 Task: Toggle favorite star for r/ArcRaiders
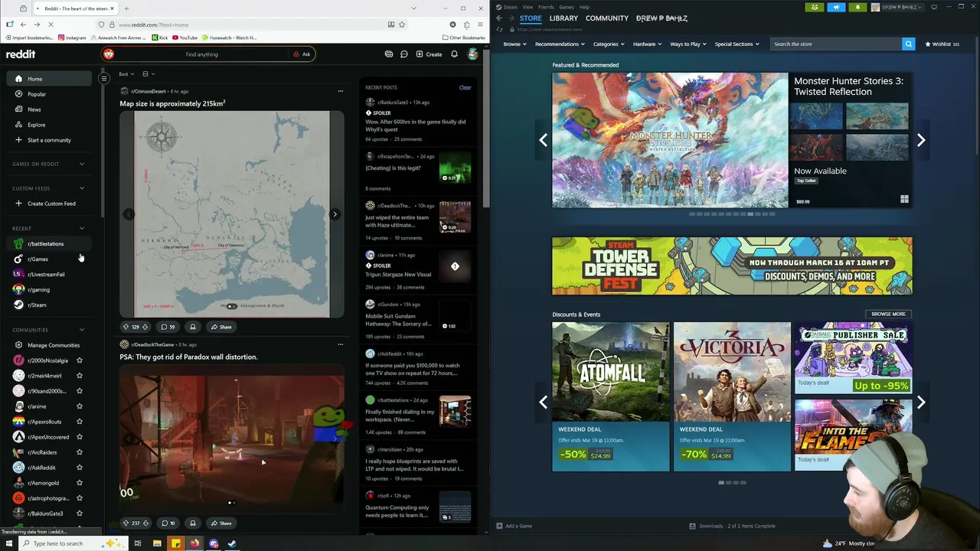[79, 452]
